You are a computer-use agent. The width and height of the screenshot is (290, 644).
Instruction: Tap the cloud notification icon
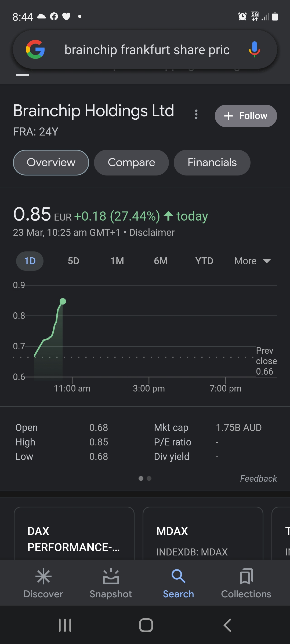click(x=41, y=16)
